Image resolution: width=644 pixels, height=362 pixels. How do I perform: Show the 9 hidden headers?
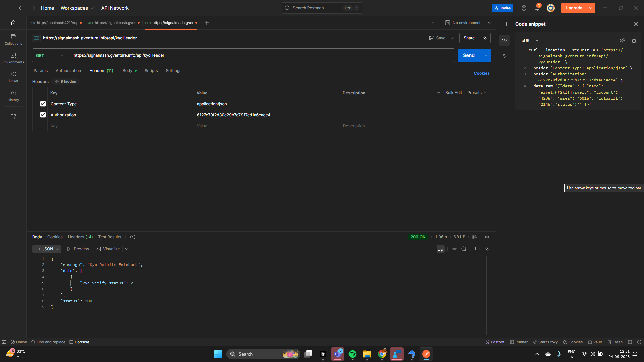[66, 81]
